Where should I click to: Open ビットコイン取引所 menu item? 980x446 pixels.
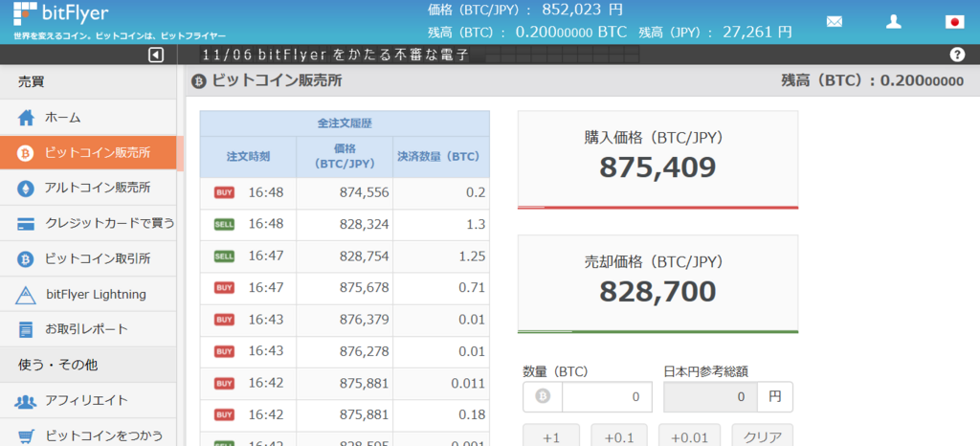tap(88, 258)
